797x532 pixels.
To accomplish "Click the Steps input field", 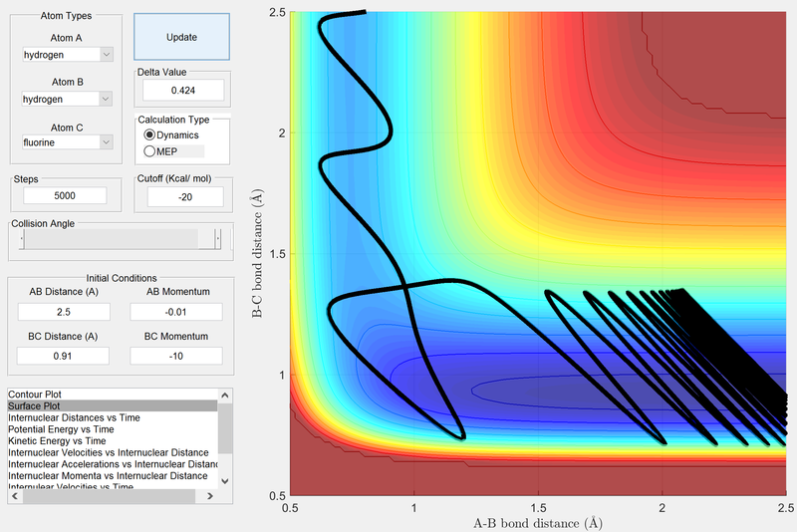I will click(65, 195).
